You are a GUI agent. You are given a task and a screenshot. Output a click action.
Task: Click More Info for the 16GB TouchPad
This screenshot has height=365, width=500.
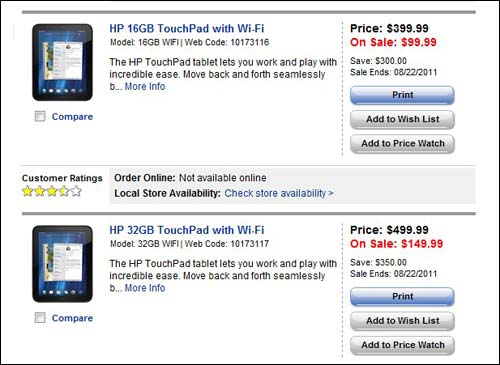[x=145, y=86]
